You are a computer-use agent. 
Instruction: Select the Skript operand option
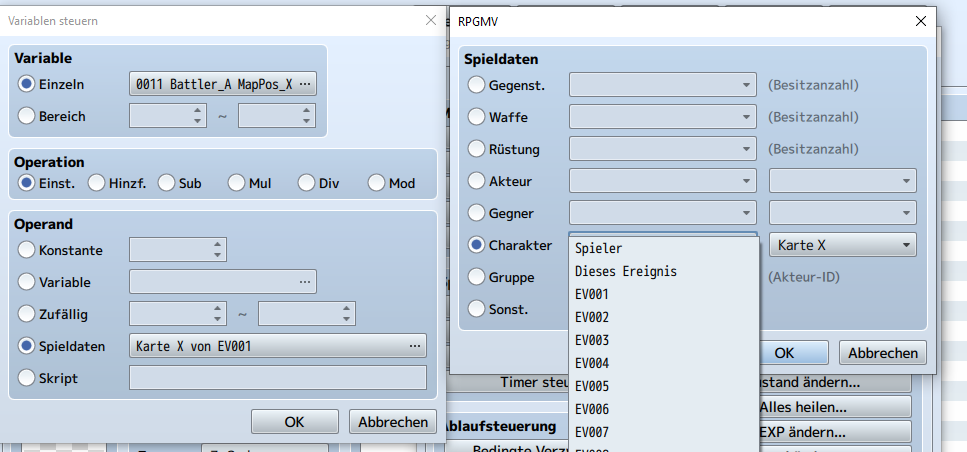tap(27, 378)
